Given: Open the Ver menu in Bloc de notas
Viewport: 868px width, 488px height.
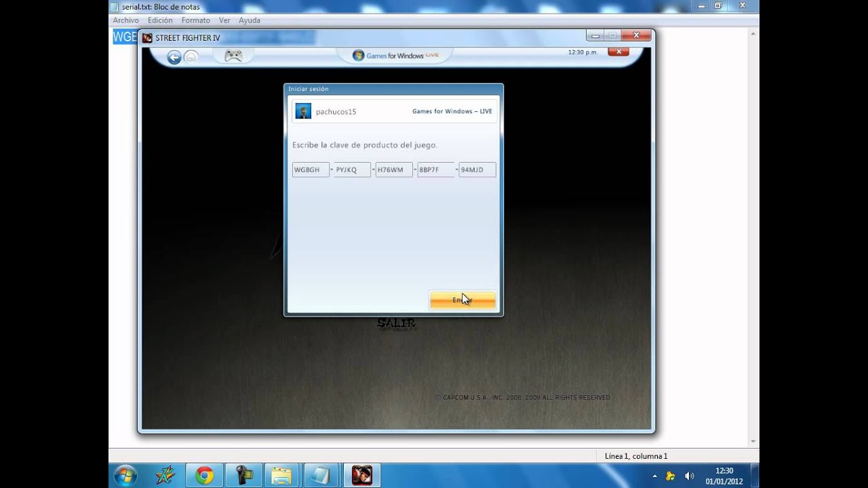Looking at the screenshot, I should tap(224, 20).
